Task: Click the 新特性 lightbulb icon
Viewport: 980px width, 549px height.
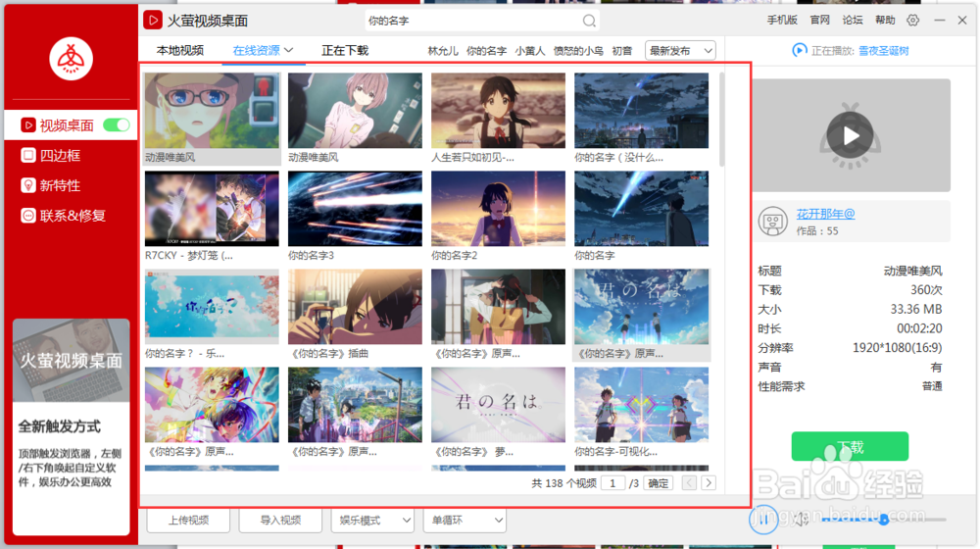Action: 27,185
